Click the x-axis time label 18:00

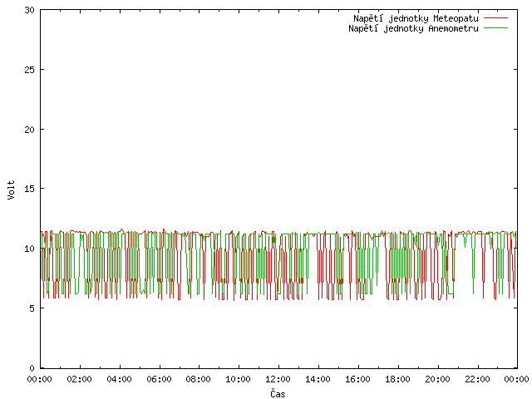pyautogui.click(x=397, y=379)
